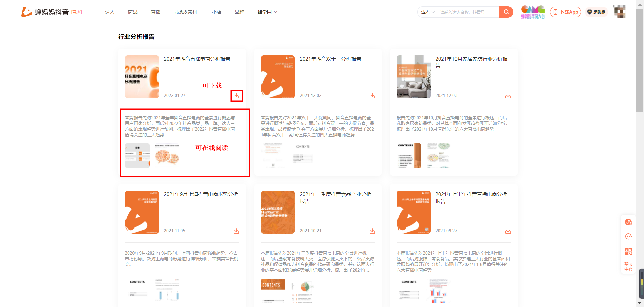Open title 2021年10月家居家纺行业分析报告
Image resolution: width=644 pixels, height=307 pixels.
[x=472, y=62]
